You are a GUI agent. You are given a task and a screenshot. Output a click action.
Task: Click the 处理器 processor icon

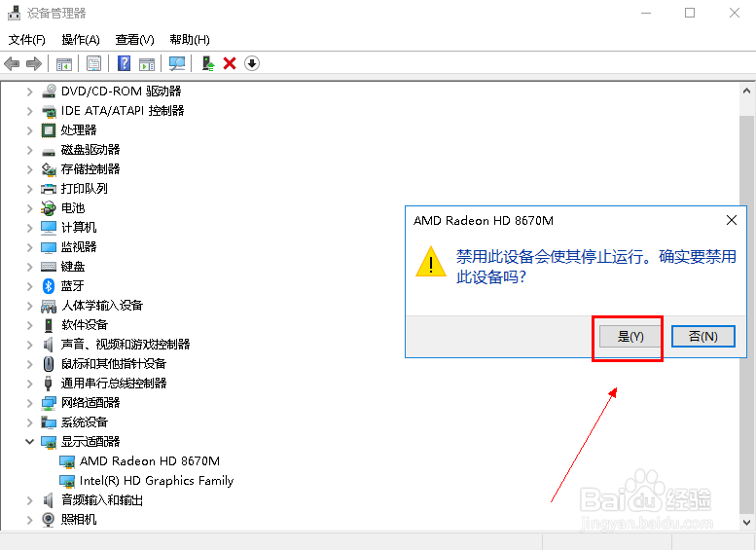[x=49, y=130]
